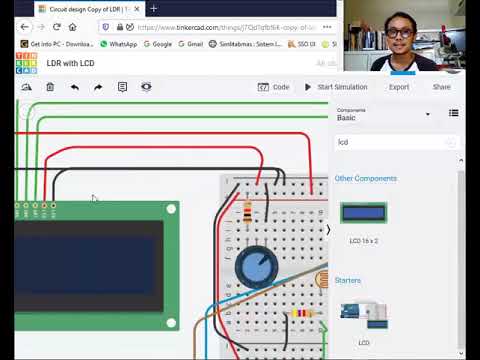Go back in browser
Screen dimensions: 480x360
pyautogui.click(x=25, y=27)
